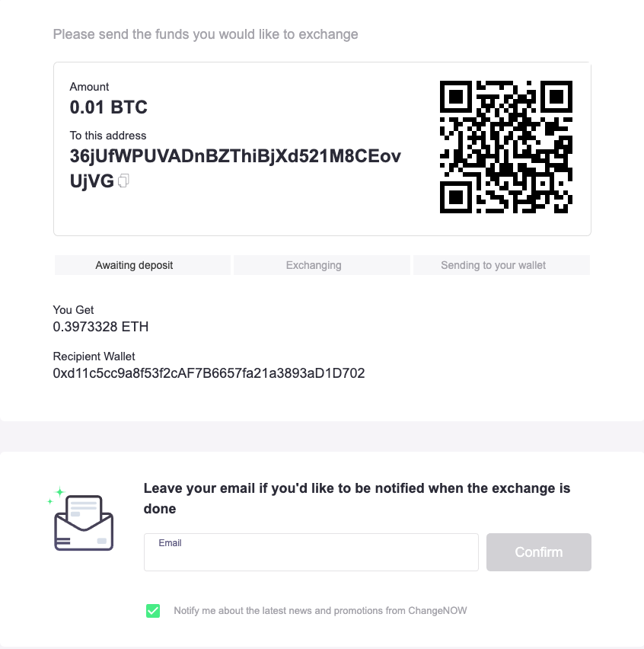Copy the BTC deposit address icon
This screenshot has width=644, height=649.
tap(124, 181)
